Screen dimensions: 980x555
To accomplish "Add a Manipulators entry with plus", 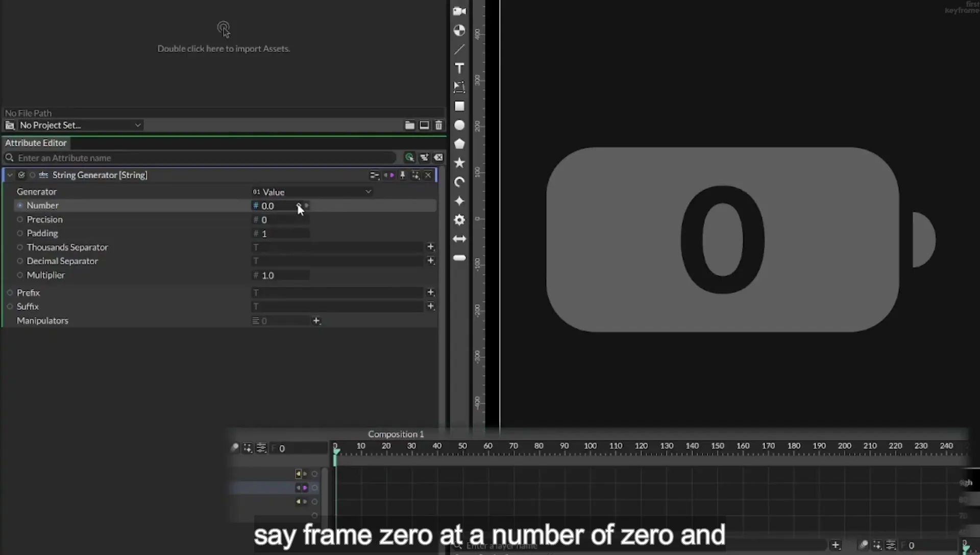I will point(316,320).
